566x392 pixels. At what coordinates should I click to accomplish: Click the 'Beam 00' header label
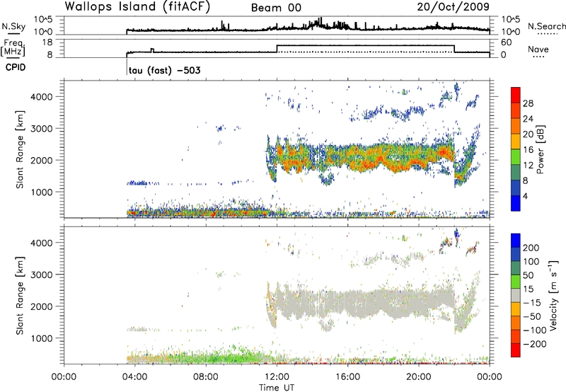pos(276,8)
